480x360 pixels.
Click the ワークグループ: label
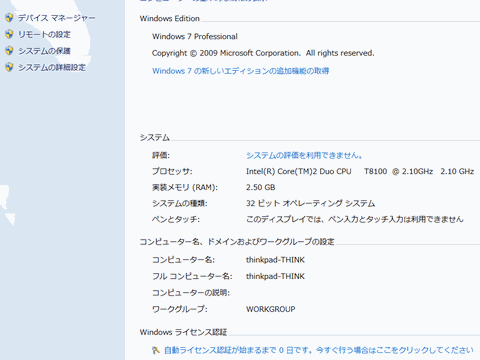[x=180, y=309]
